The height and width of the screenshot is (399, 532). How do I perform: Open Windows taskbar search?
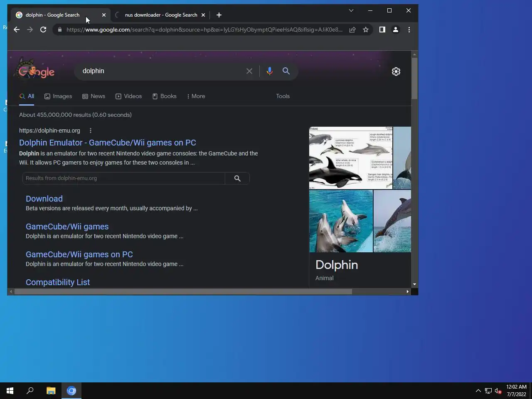click(30, 391)
